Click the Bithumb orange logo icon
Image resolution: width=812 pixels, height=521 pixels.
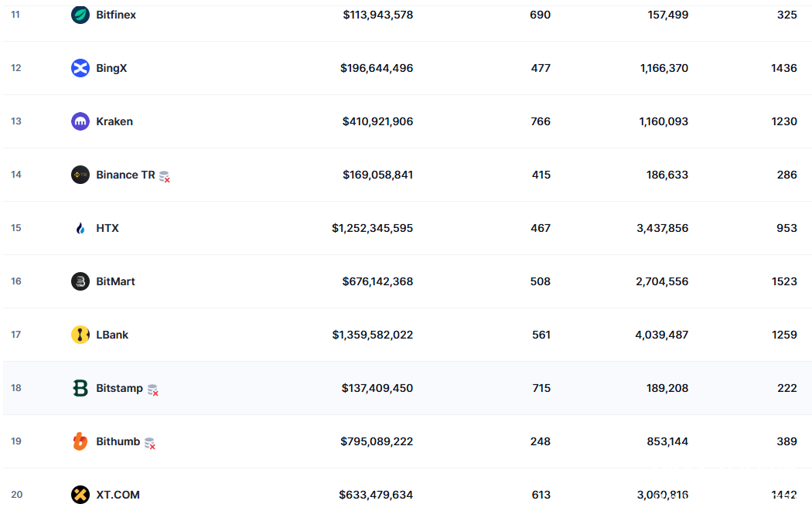click(x=80, y=441)
